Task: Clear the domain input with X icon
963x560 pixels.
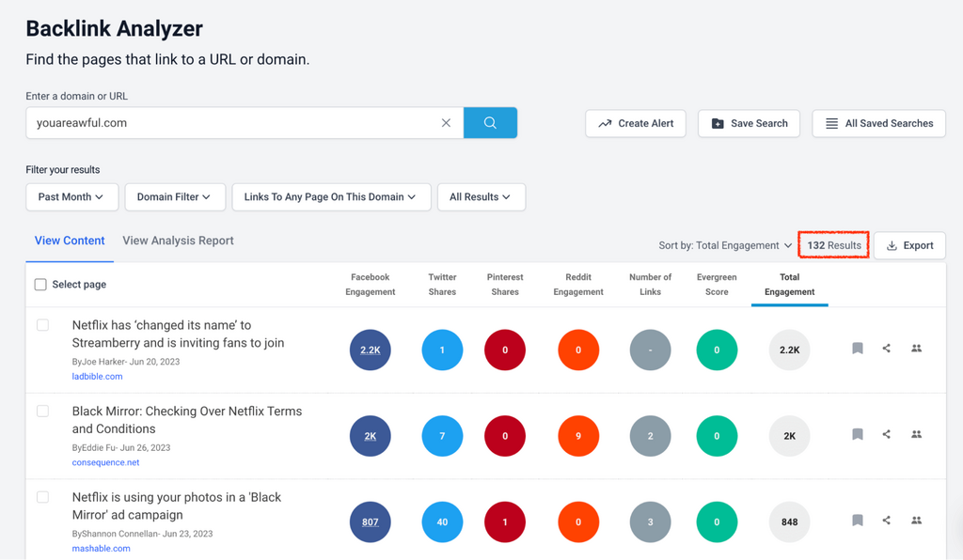Action: tap(446, 123)
